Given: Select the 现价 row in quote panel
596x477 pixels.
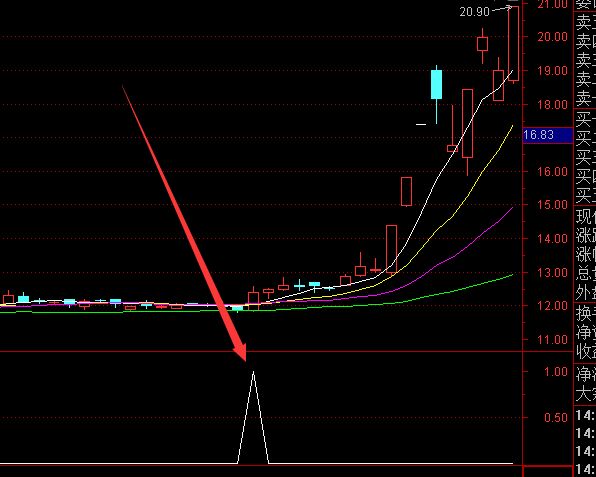Looking at the screenshot, I should click(585, 216).
